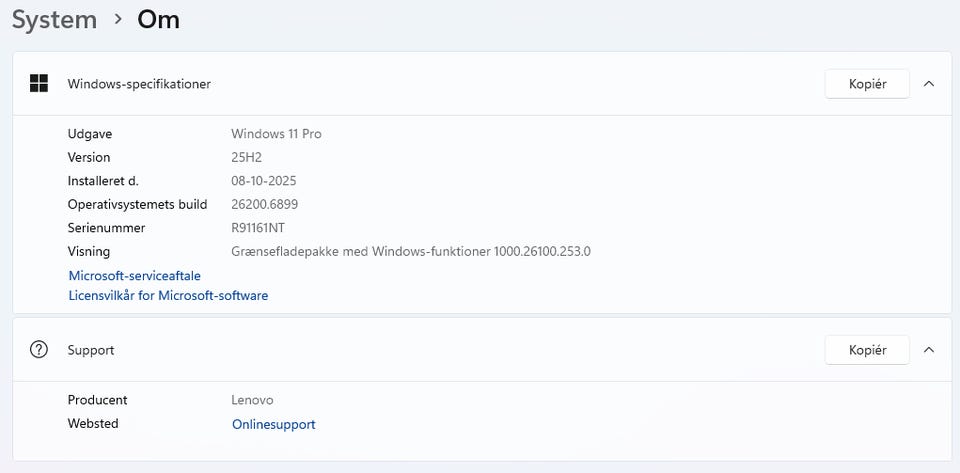Select the Udgave label

pos(90,133)
